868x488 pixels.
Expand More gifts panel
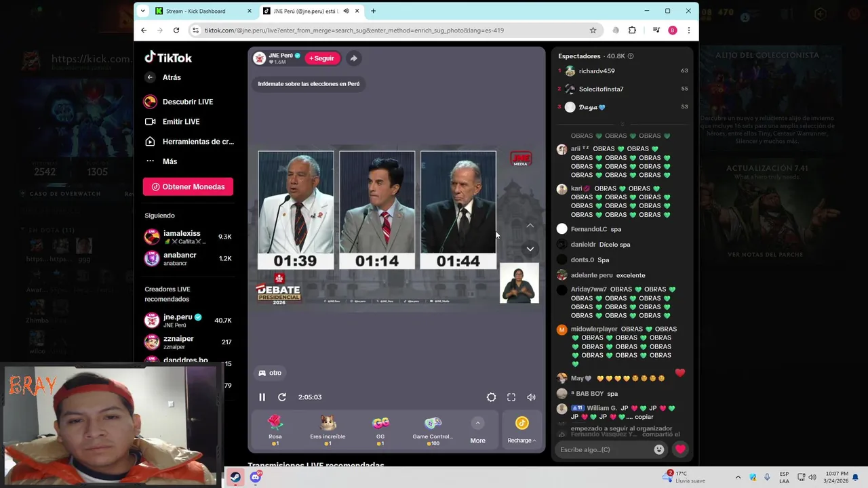[477, 430]
